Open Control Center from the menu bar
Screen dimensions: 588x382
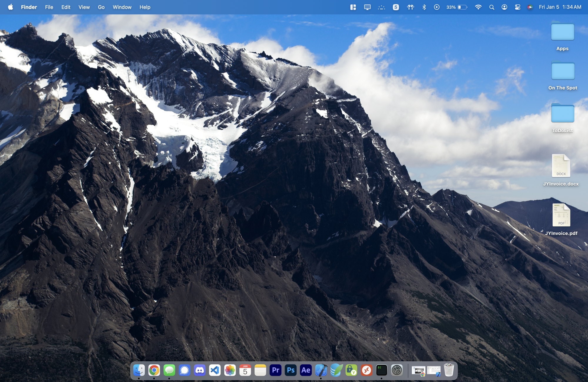(x=517, y=7)
